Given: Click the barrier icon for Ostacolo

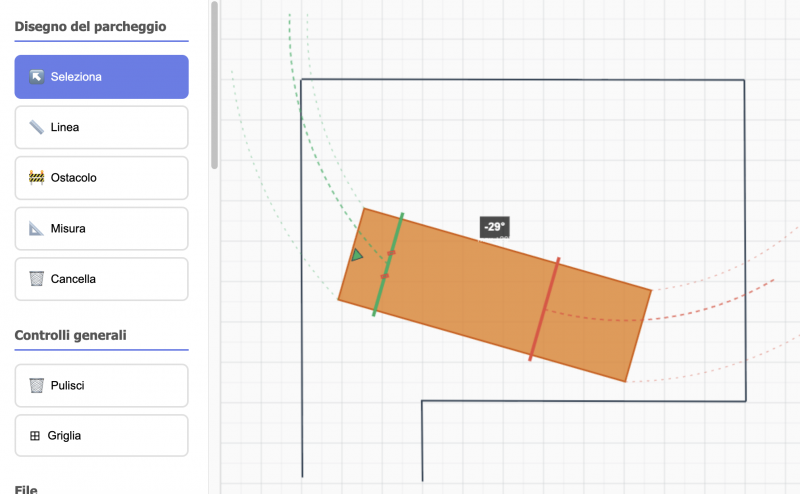Looking at the screenshot, I should coord(36,178).
